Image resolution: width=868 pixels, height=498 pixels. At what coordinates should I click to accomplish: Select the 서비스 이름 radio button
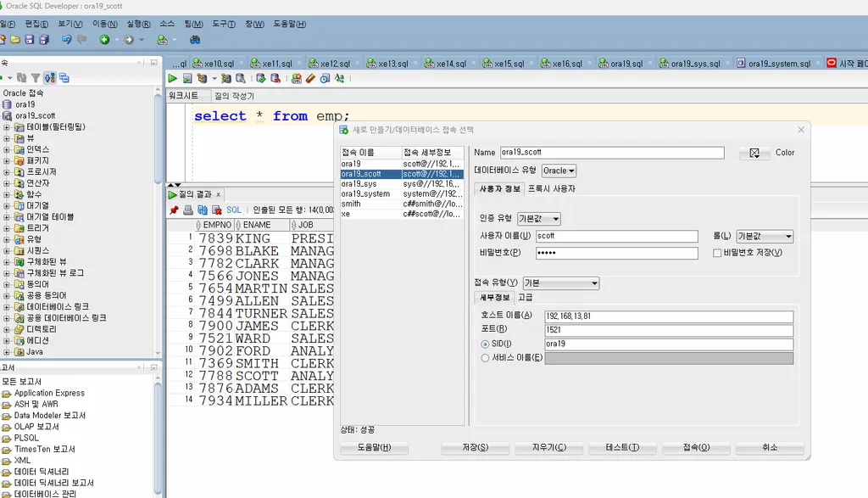pyautogui.click(x=486, y=358)
